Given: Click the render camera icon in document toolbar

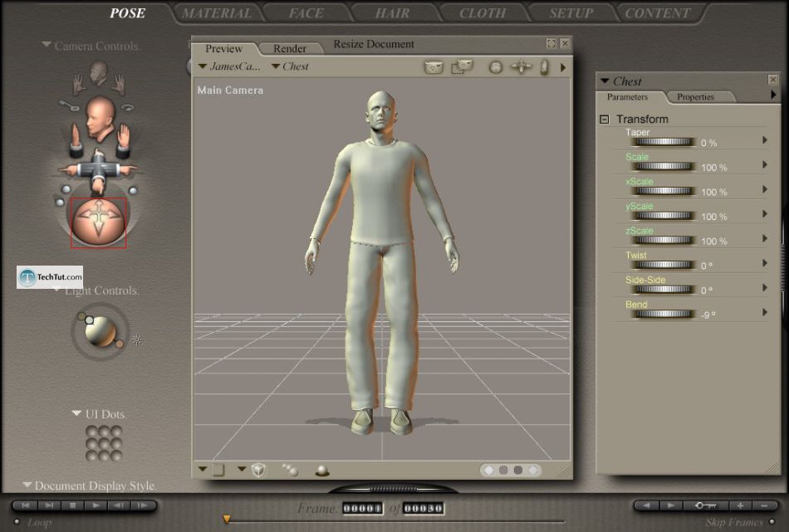Looking at the screenshot, I should click(x=434, y=67).
